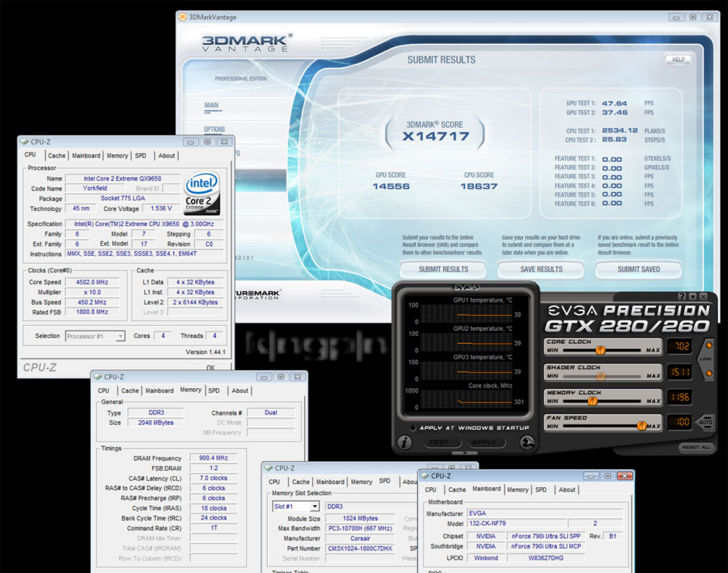Select SPD tab in CPU-Z Memory window
This screenshot has width=728, height=573.
click(214, 391)
